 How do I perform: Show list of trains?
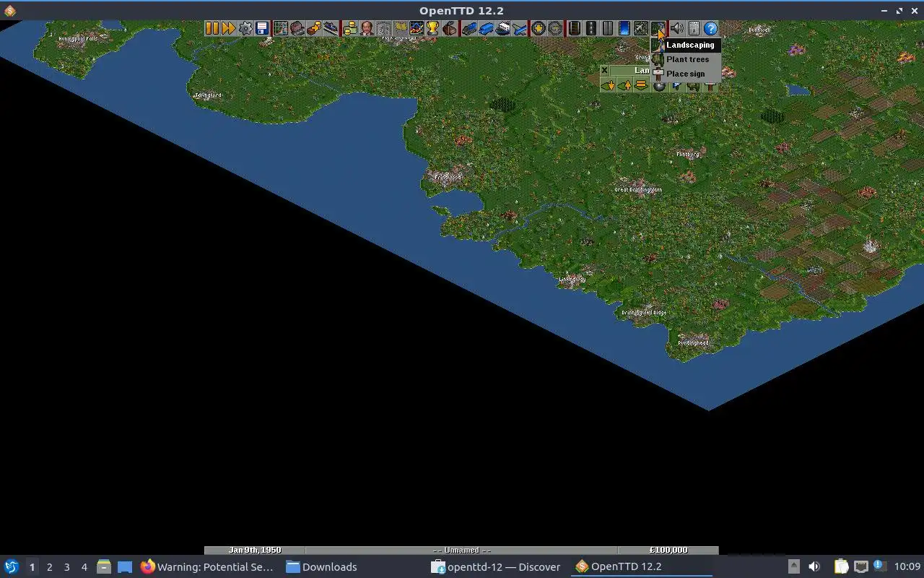click(469, 28)
